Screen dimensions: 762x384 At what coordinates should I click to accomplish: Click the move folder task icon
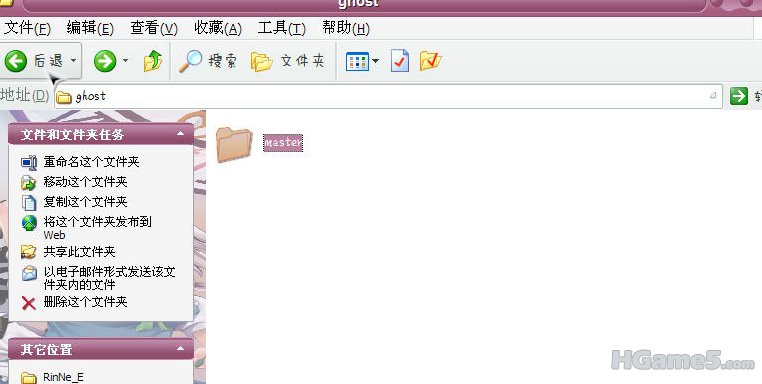[29, 183]
